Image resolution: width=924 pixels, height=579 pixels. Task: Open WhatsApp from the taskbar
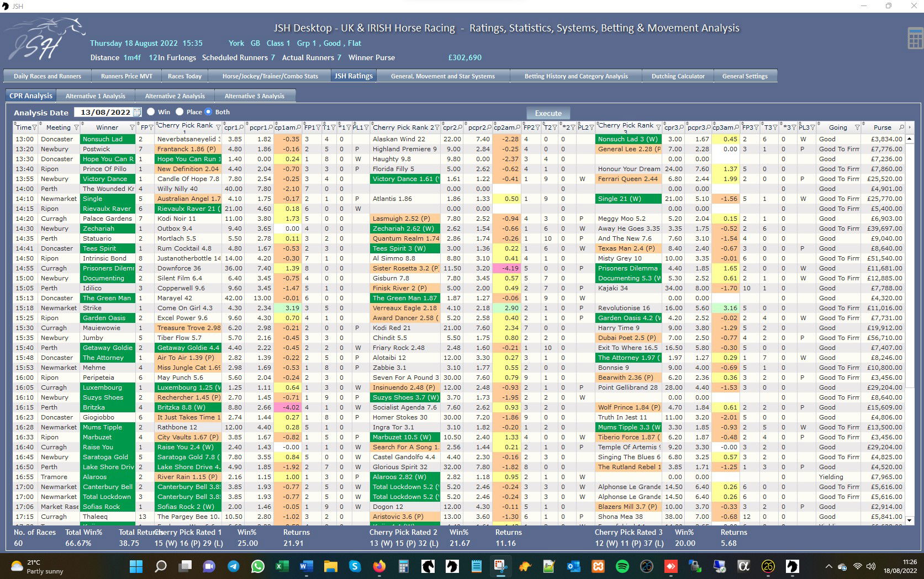[257, 566]
